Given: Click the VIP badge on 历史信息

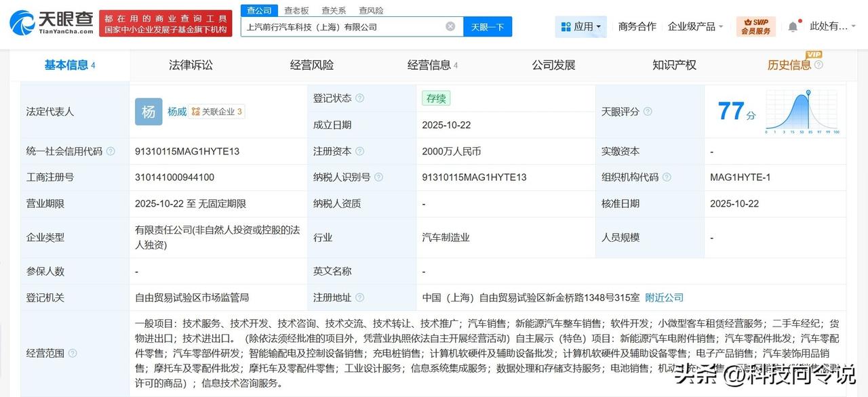Looking at the screenshot, I should 813,54.
